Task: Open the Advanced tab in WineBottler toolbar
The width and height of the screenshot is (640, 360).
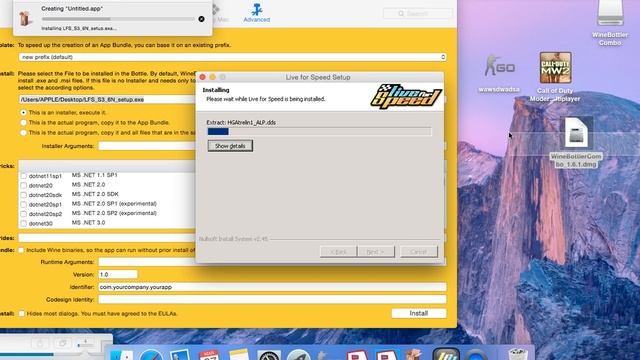Action: pos(257,13)
